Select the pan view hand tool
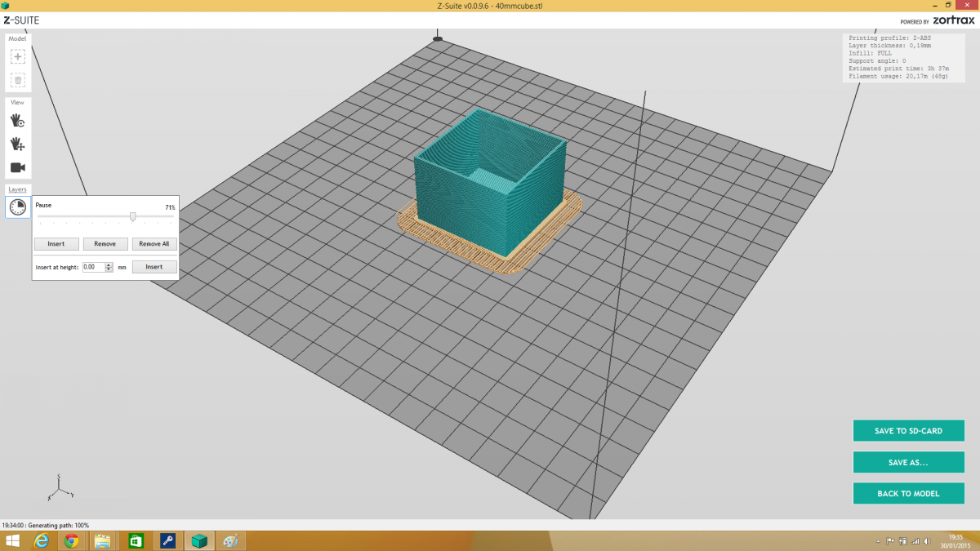The image size is (980, 551). coord(18,144)
